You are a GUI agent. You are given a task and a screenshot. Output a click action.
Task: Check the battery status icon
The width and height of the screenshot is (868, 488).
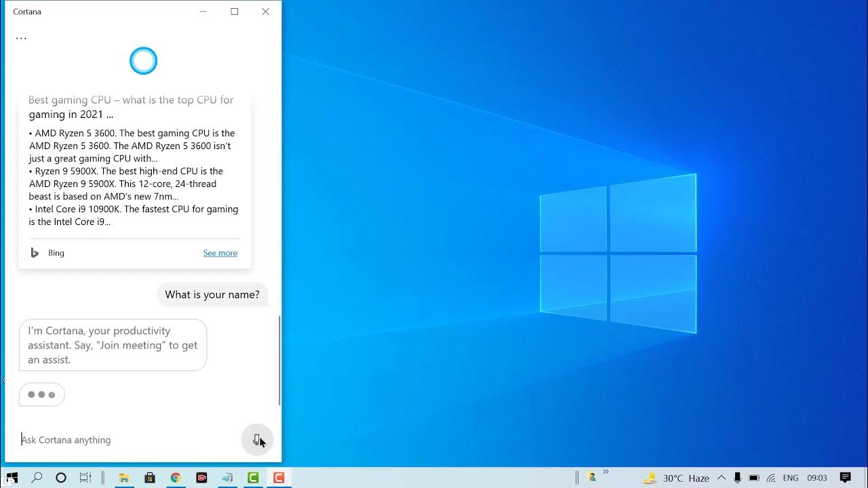tap(754, 478)
